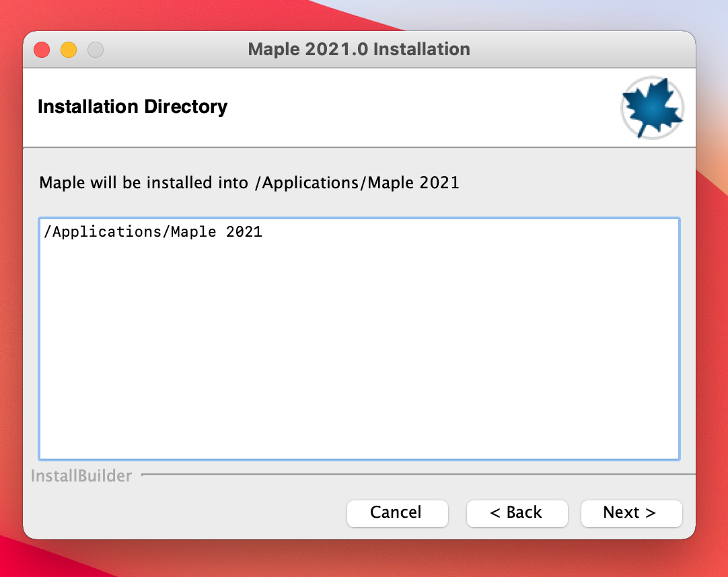Click the InstallBuilder label
The width and height of the screenshot is (728, 577).
click(81, 476)
